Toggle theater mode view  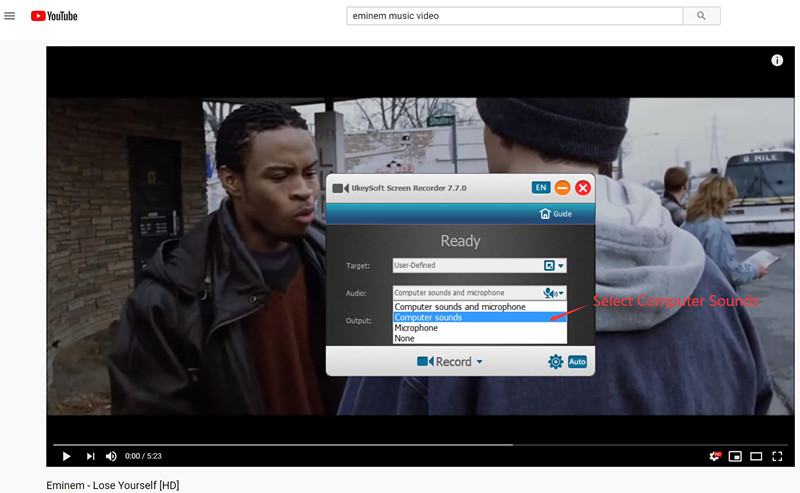coord(756,456)
